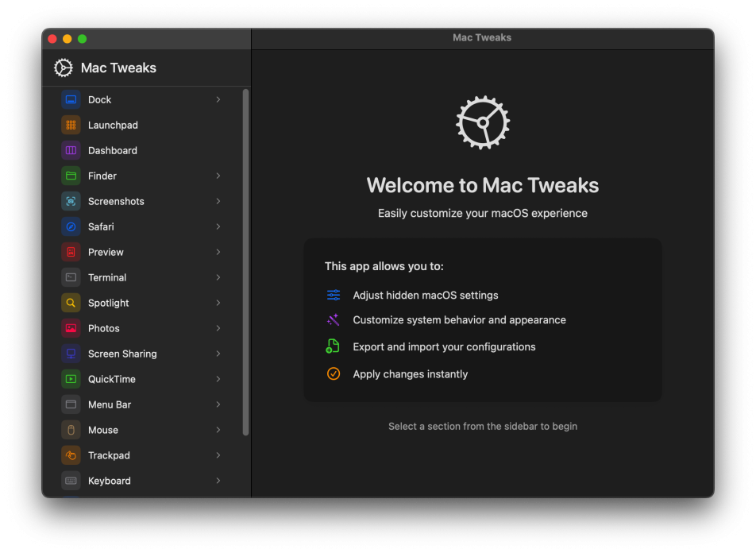Click the purple Dashboard icon
Image resolution: width=756 pixels, height=553 pixels.
71,150
